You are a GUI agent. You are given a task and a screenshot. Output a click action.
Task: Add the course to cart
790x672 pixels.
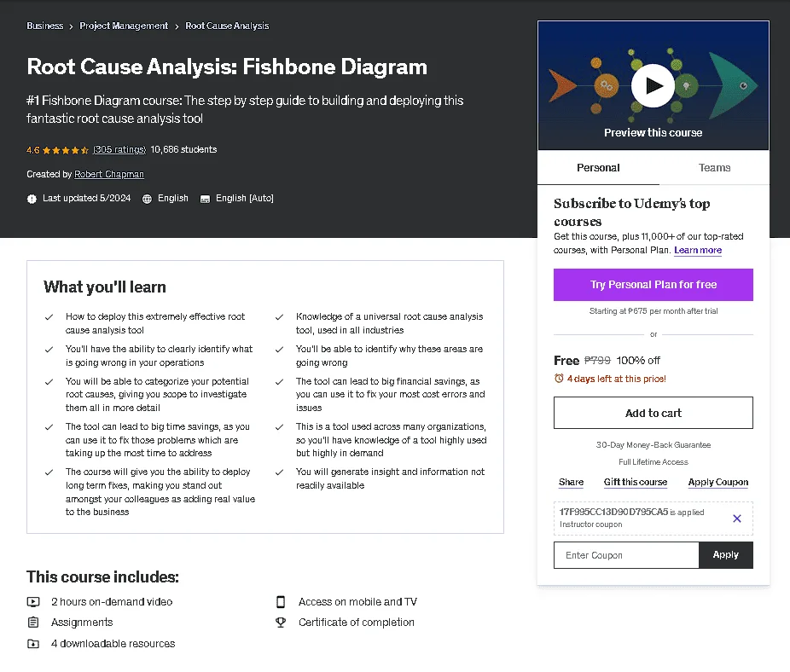653,413
